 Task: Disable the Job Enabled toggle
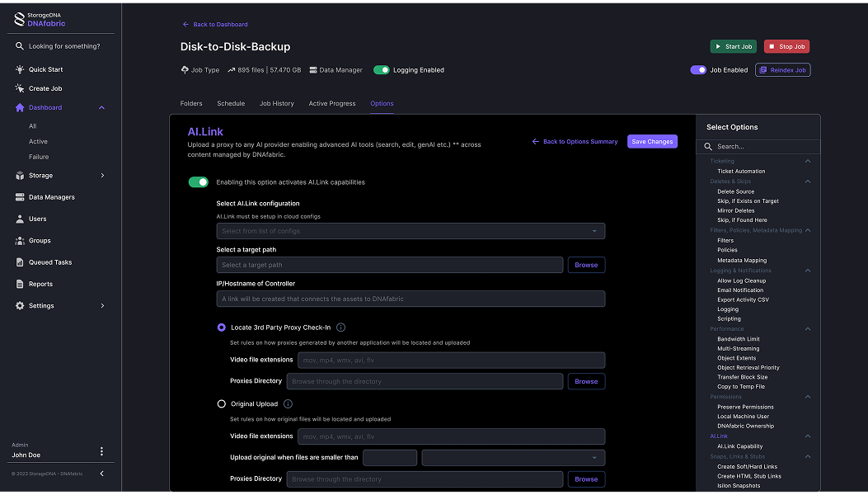point(698,70)
